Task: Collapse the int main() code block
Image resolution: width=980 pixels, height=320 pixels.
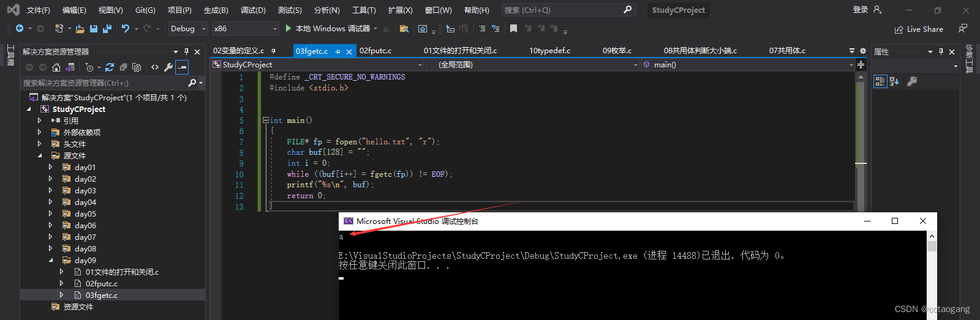Action: (265, 121)
